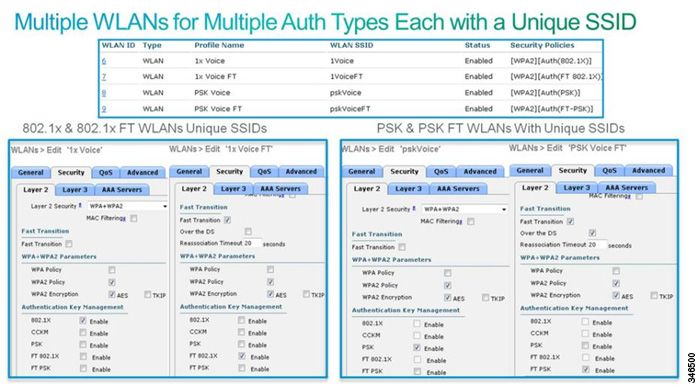Click the 'WLAN SSID' column header

tap(351, 45)
